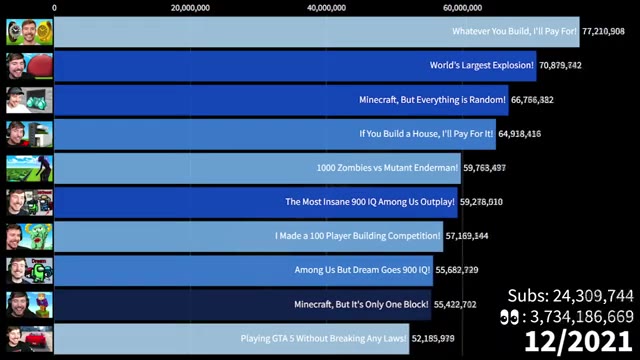Click the 100 Player Building Competition thumbnail
Screen dimensions: 640x360
[x=29, y=236]
